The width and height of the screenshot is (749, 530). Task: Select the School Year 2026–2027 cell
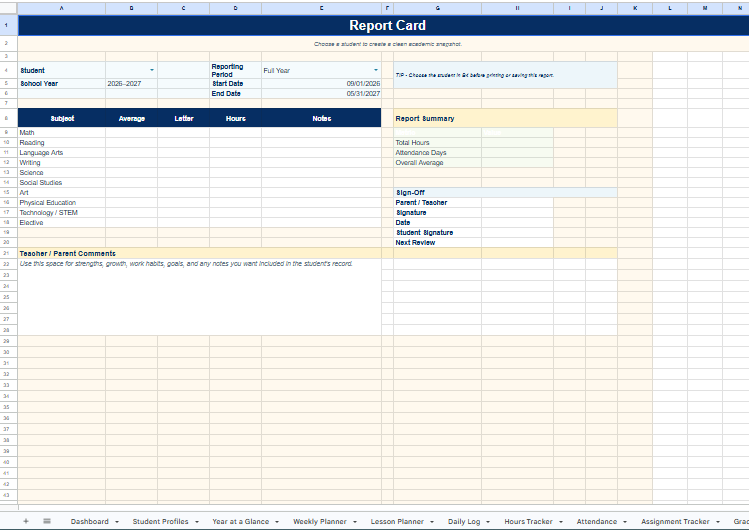tap(131, 84)
